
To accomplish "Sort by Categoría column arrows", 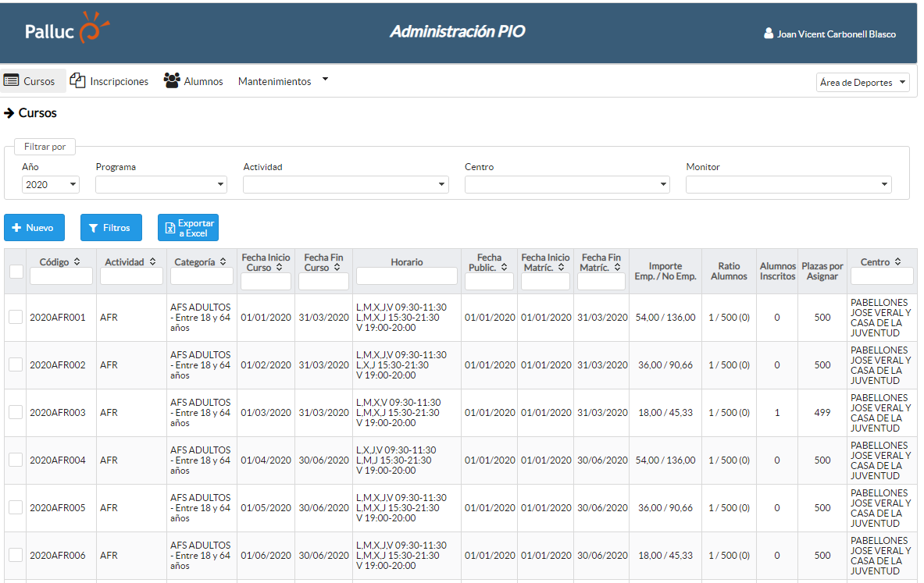I will tap(223, 262).
